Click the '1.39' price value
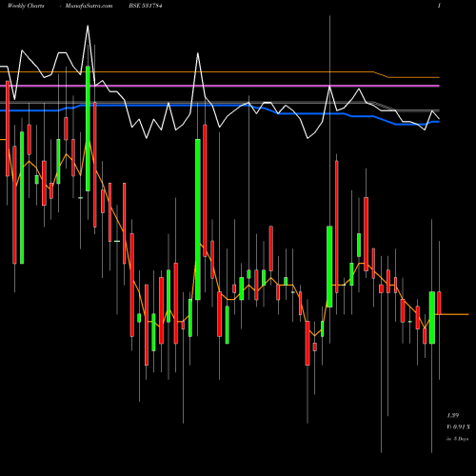 click(x=453, y=415)
